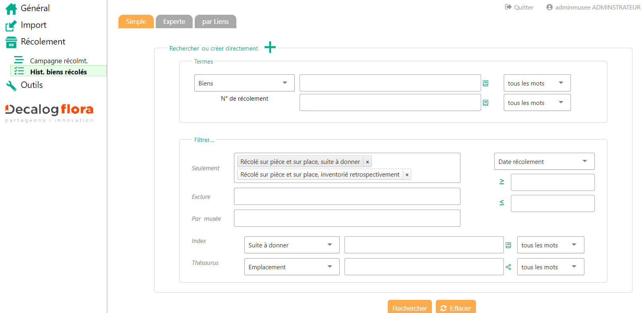The width and height of the screenshot is (644, 313).
Task: Click the less-than-or-equal date operator
Action: coord(502,203)
